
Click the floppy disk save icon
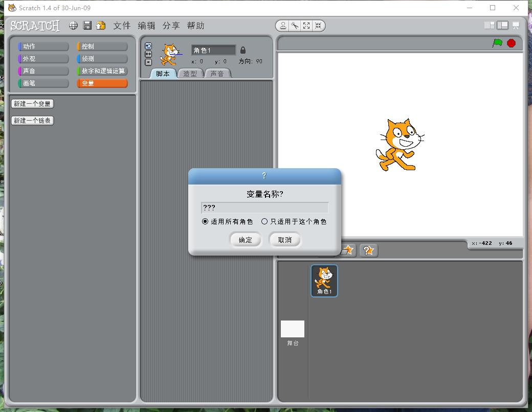(x=87, y=26)
